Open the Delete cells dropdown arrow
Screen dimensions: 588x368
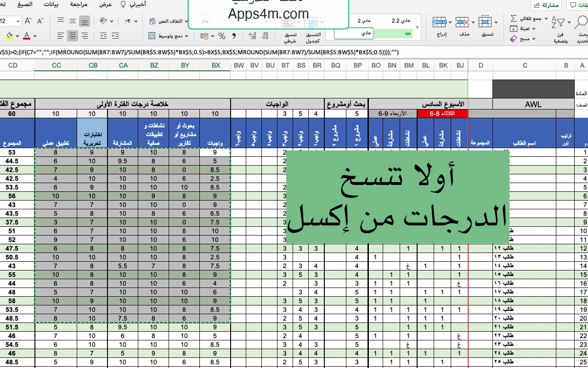pyautogui.click(x=474, y=22)
